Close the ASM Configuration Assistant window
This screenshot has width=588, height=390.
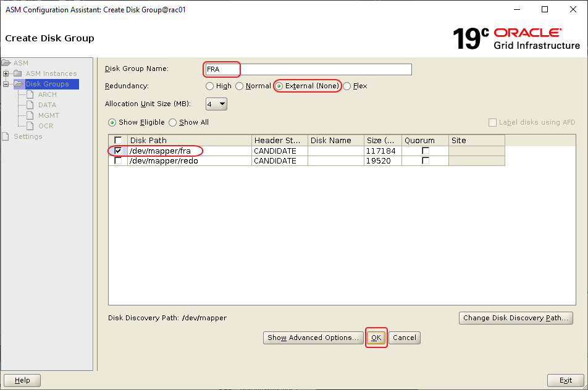tap(573, 9)
